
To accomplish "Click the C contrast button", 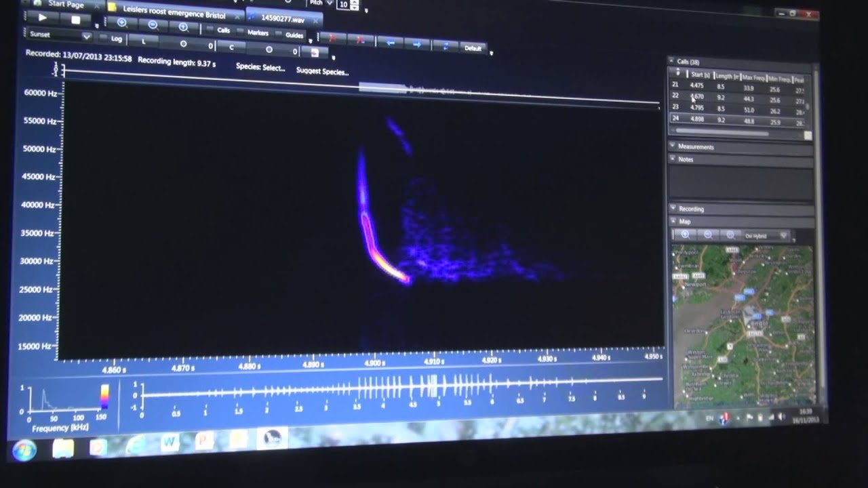I will tap(231, 47).
